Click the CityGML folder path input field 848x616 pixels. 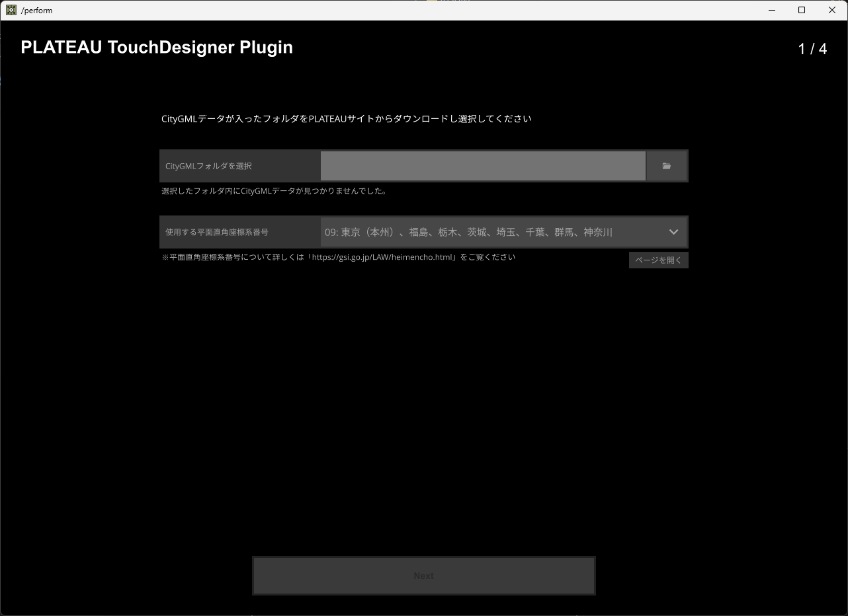click(483, 165)
